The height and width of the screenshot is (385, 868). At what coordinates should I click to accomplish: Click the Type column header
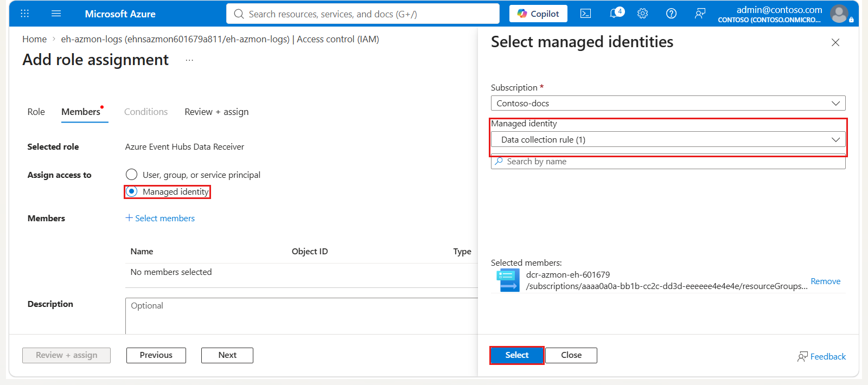[x=462, y=252]
